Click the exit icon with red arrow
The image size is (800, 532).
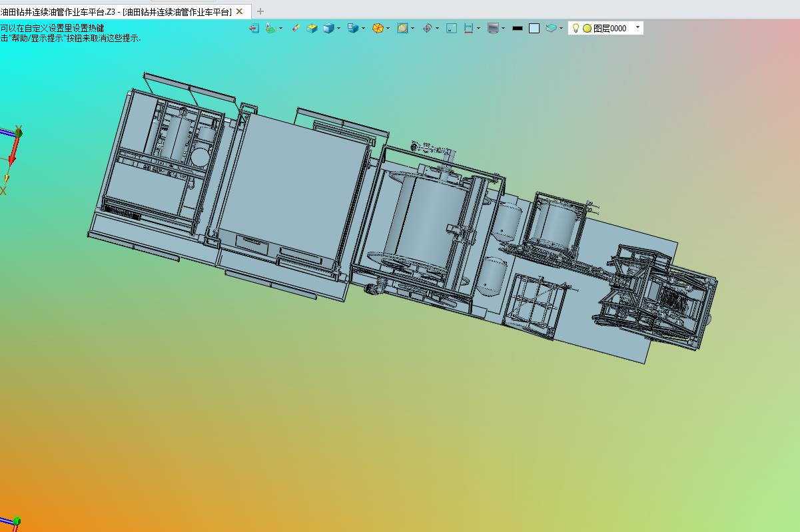pyautogui.click(x=254, y=29)
